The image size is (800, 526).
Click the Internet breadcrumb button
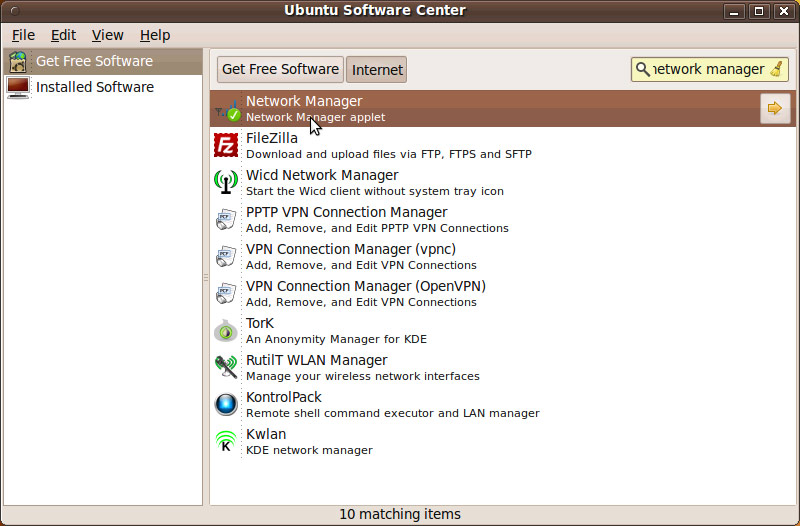point(377,69)
